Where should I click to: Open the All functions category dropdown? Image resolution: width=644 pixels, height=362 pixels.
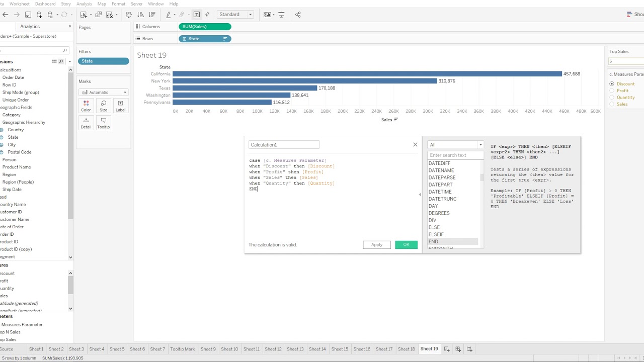pos(455,145)
